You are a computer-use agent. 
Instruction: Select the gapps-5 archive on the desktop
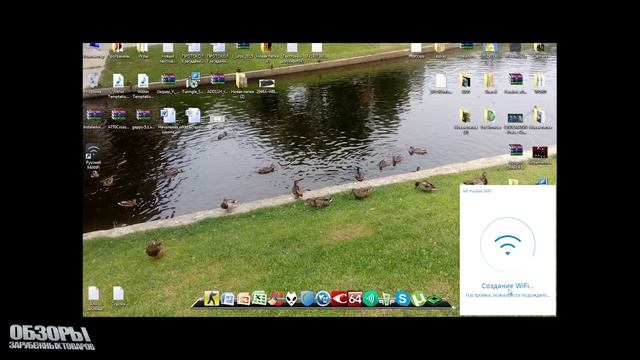pos(143,119)
